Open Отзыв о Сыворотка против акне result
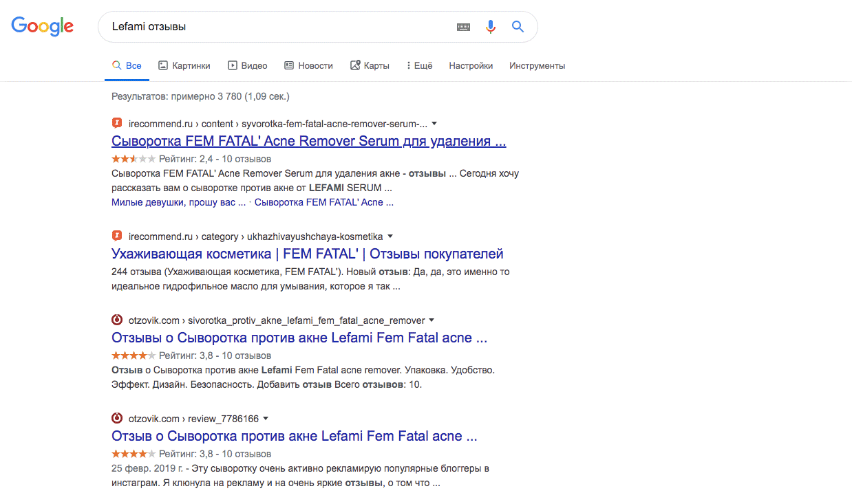Screen dimensions: 852x504 [x=295, y=436]
